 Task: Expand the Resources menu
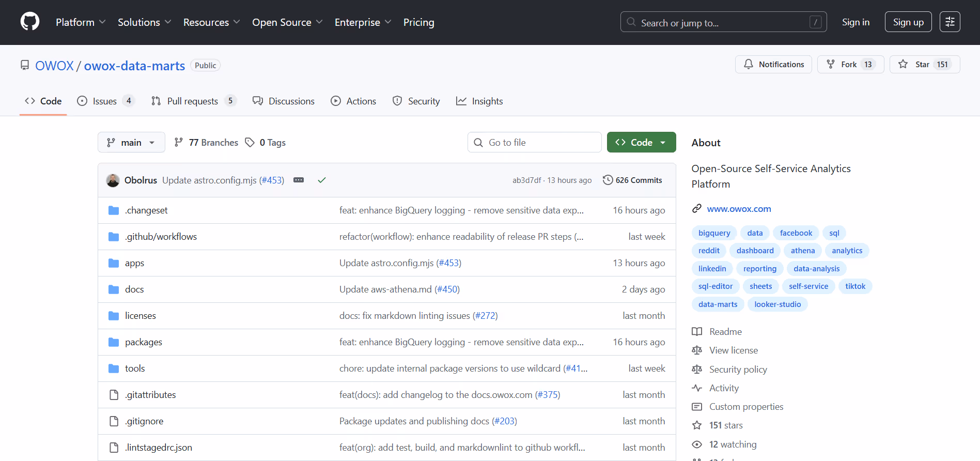[x=211, y=22]
